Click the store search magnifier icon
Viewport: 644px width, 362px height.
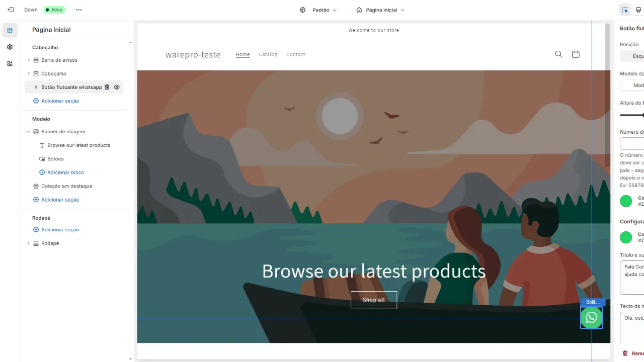pos(558,54)
